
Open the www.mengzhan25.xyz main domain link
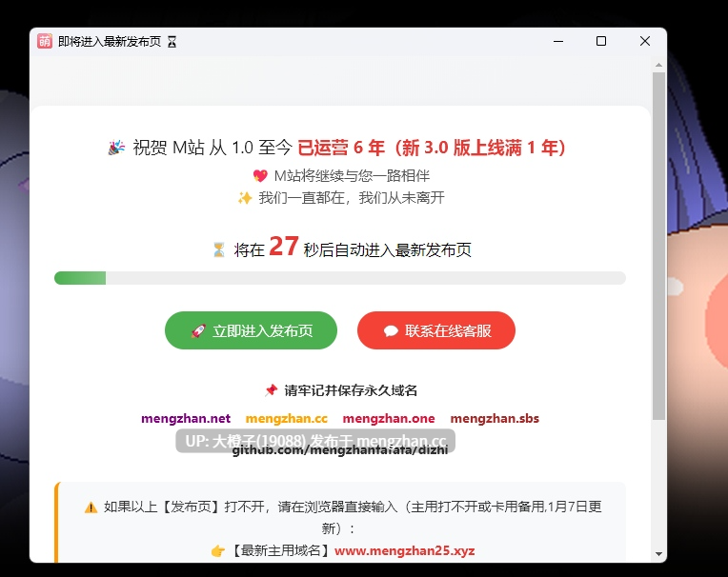coord(404,550)
